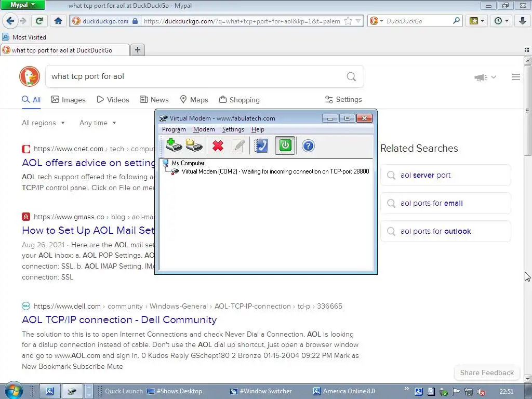Select the Virtual Modem (COM2) tree entry

pyautogui.click(x=275, y=171)
